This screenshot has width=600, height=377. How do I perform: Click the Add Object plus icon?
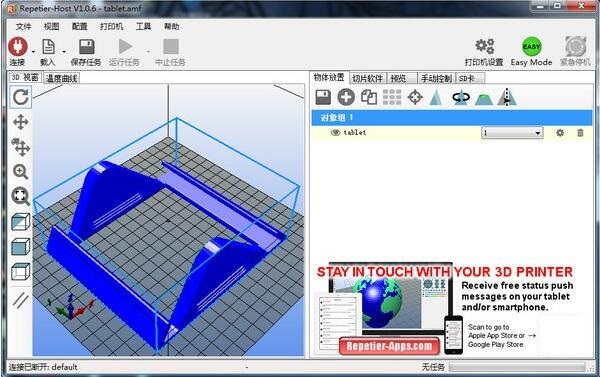click(x=346, y=97)
